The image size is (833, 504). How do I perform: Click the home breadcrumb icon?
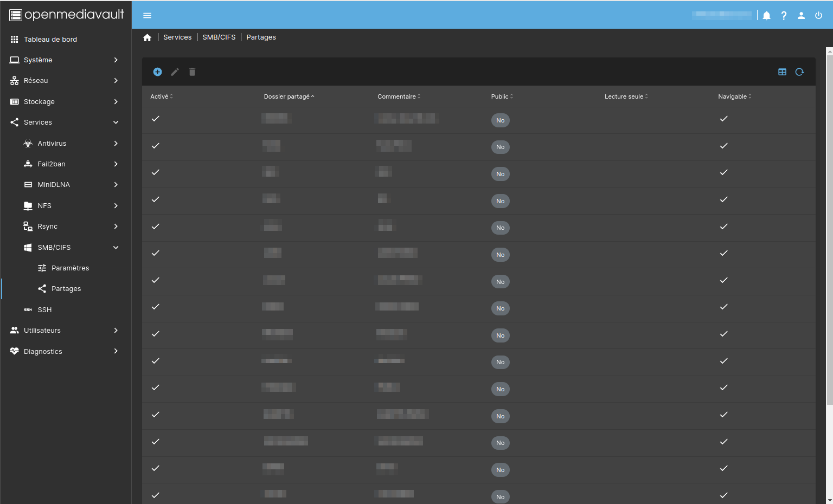[147, 37]
